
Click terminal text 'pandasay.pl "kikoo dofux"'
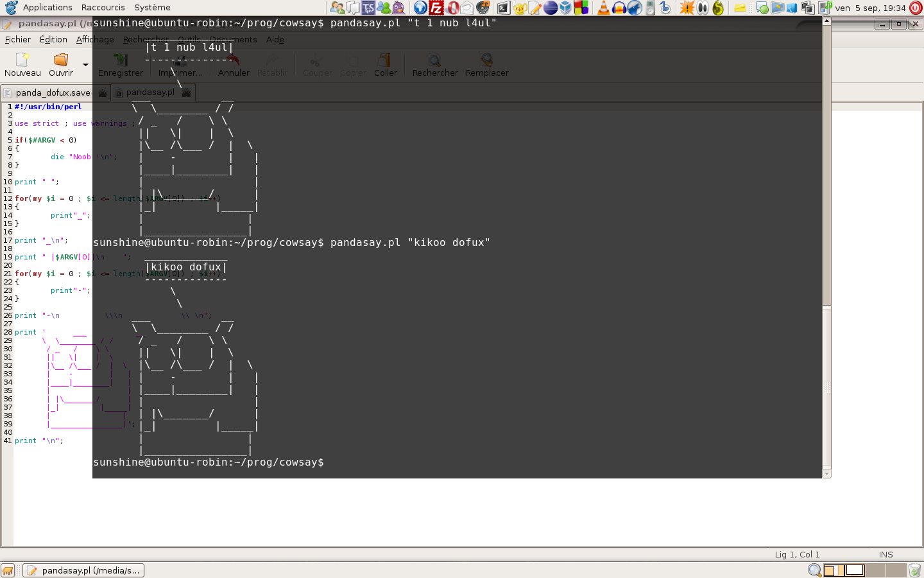click(x=410, y=243)
